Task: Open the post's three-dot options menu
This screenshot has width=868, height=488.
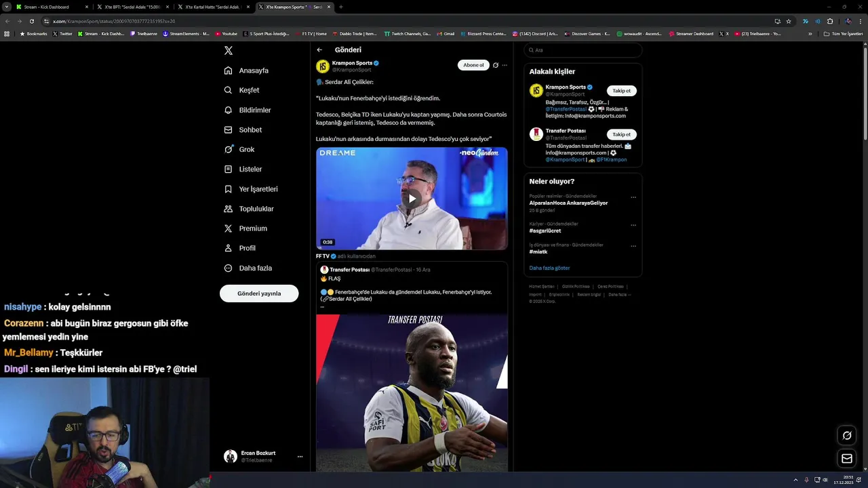Action: tap(505, 65)
